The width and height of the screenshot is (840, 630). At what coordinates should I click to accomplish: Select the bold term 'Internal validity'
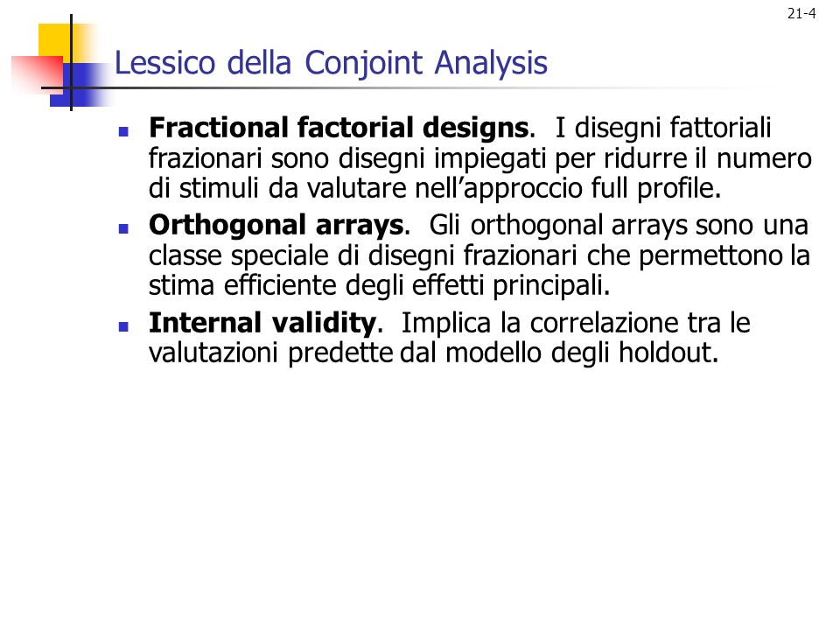pos(262,323)
